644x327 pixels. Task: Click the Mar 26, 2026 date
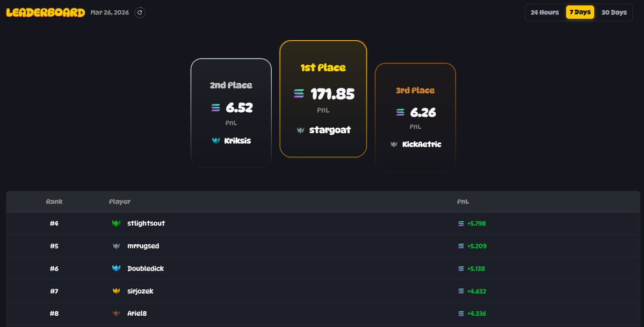(110, 12)
